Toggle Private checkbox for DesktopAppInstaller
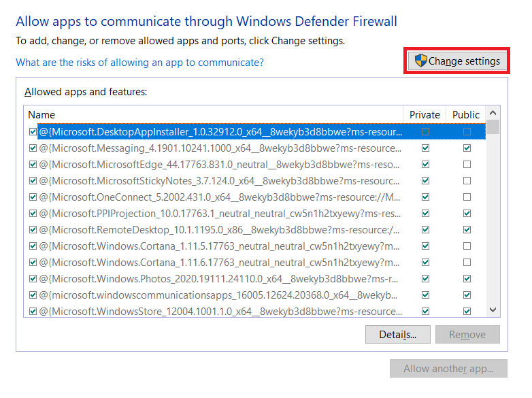Image resolution: width=532 pixels, height=398 pixels. tap(425, 131)
